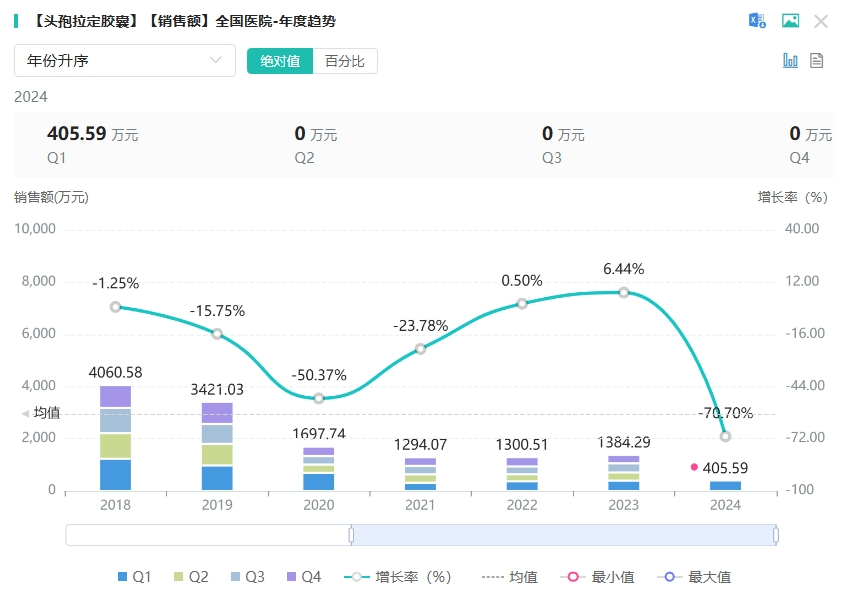This screenshot has width=848, height=601.
Task: Toggle 均值 line in legend
Action: tap(509, 577)
